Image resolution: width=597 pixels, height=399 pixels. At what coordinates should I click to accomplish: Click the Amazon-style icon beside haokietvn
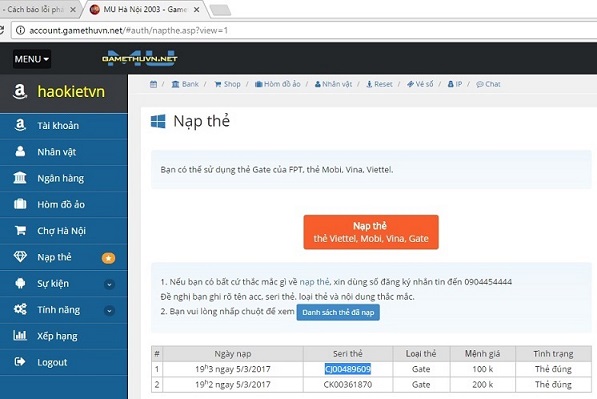pos(20,92)
